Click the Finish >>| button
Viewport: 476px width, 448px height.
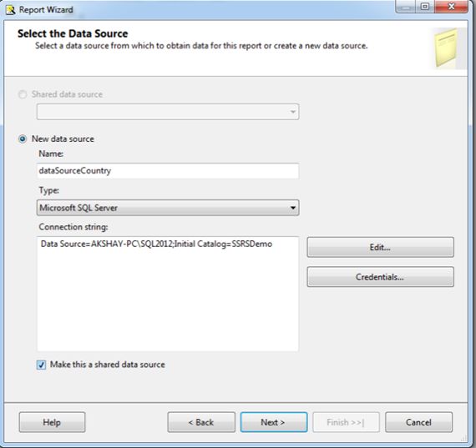coord(346,422)
